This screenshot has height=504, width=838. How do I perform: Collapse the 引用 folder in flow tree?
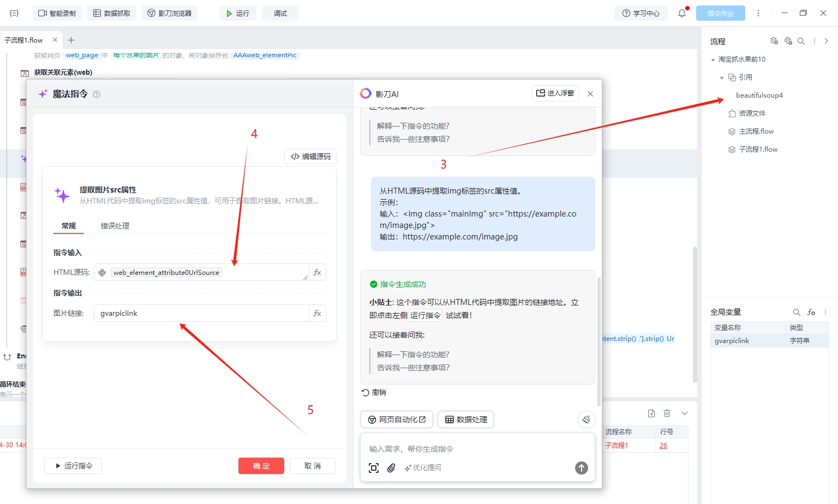(x=722, y=77)
